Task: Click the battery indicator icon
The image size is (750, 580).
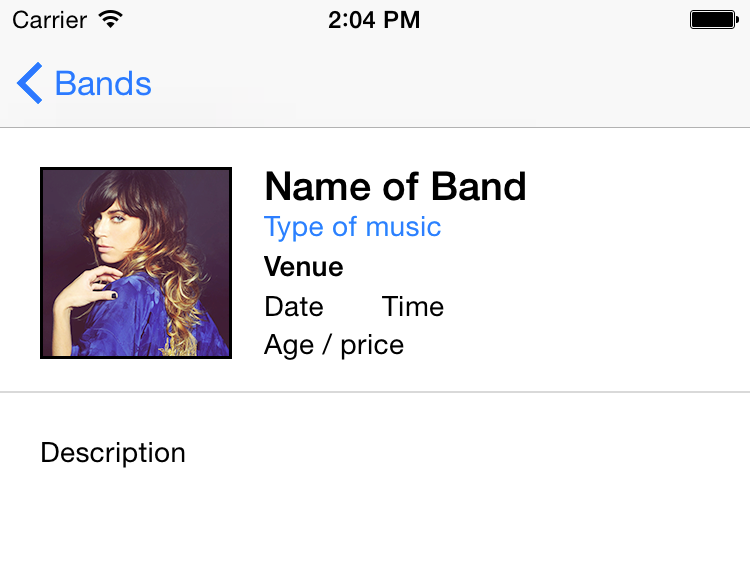Action: point(713,19)
